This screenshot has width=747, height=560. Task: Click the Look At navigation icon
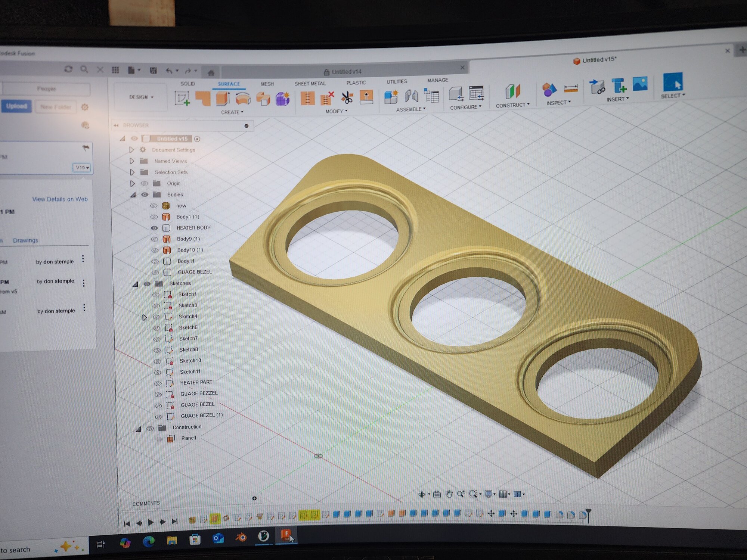pyautogui.click(x=437, y=494)
